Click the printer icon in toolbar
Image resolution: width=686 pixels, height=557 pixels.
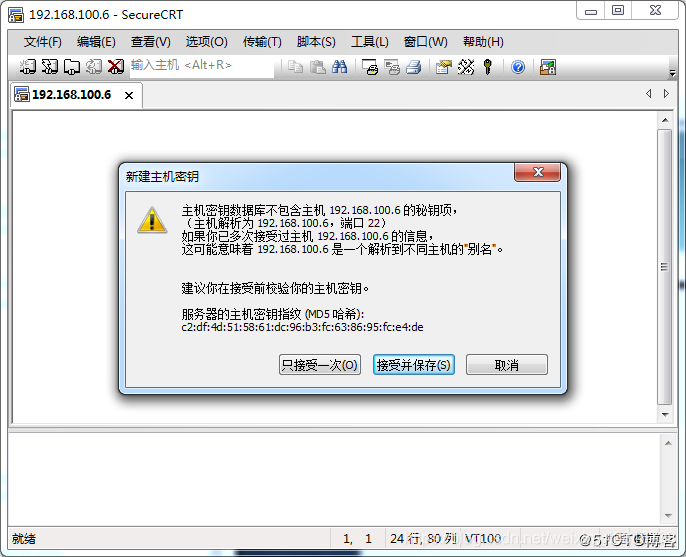click(413, 67)
